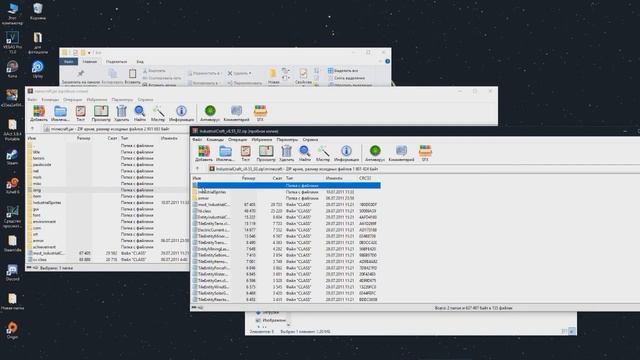The height and width of the screenshot is (360, 640).
Task: Open Origin desktop shortcut
Action: click(12, 331)
